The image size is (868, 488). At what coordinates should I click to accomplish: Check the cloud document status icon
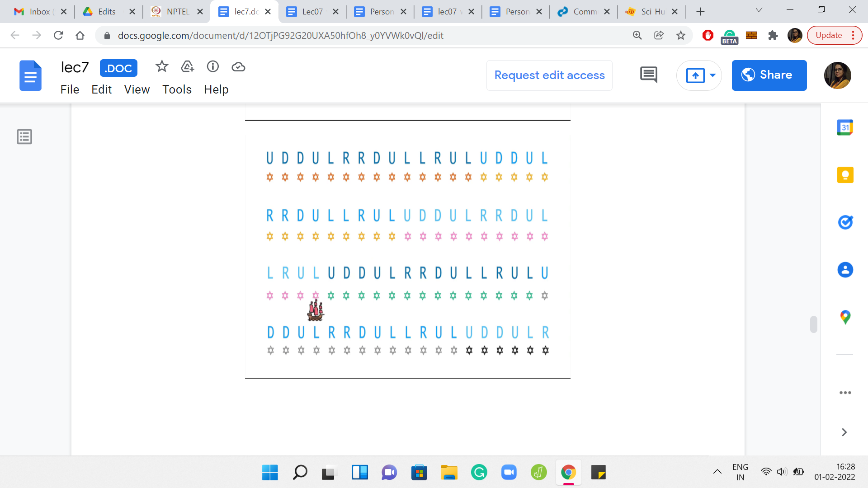238,67
